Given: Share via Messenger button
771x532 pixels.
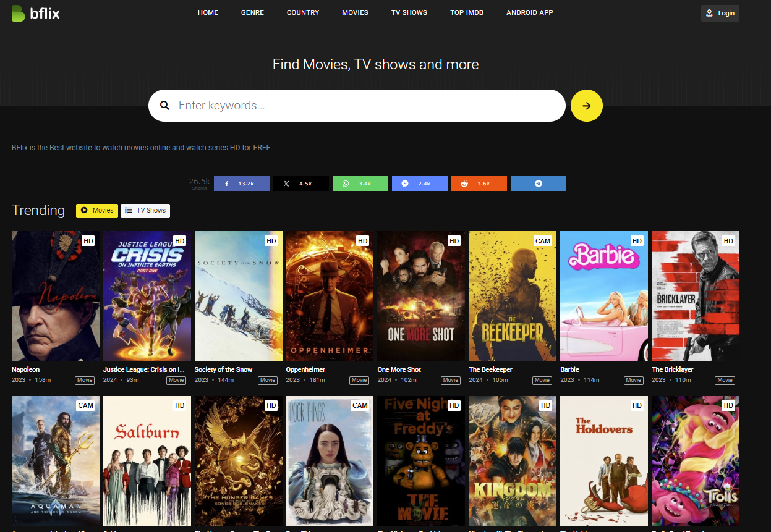Looking at the screenshot, I should pyautogui.click(x=420, y=184).
